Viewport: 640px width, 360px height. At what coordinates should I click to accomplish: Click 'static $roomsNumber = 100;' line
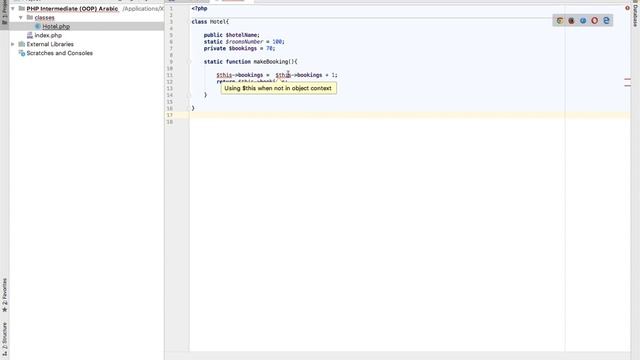[244, 42]
